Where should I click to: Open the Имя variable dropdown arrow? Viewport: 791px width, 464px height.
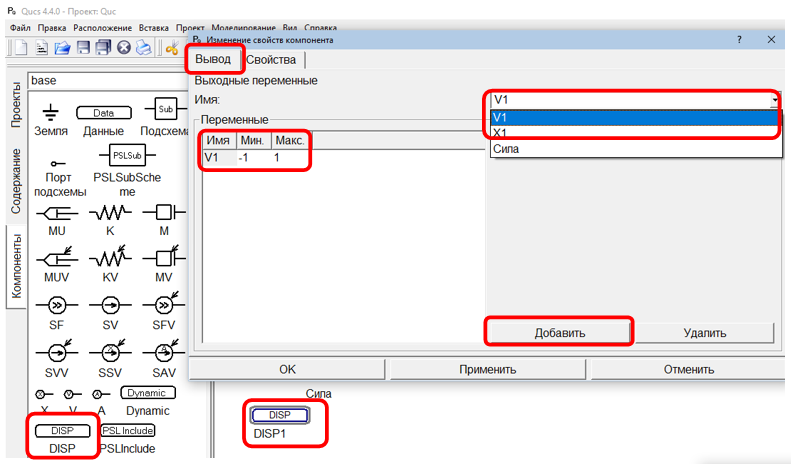[775, 100]
